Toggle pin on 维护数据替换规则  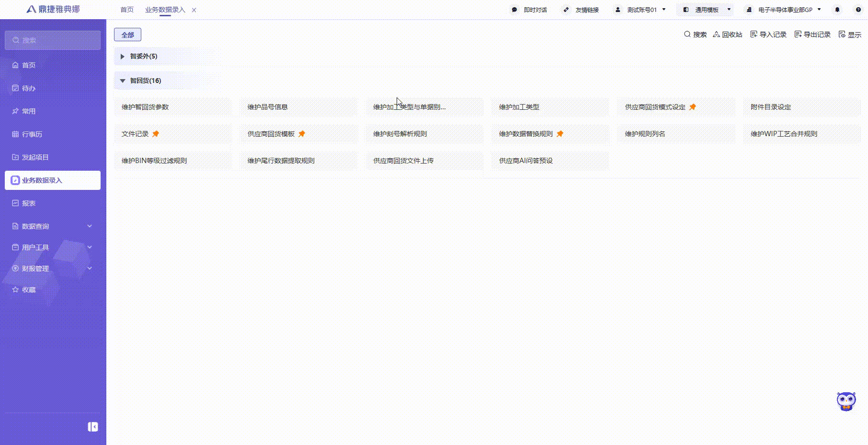pyautogui.click(x=560, y=134)
